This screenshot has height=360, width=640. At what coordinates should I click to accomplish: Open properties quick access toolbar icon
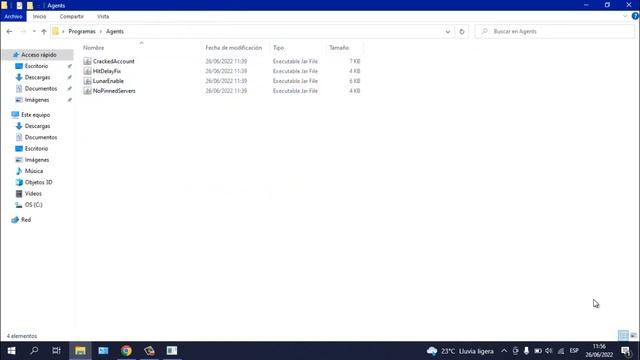(x=19, y=5)
